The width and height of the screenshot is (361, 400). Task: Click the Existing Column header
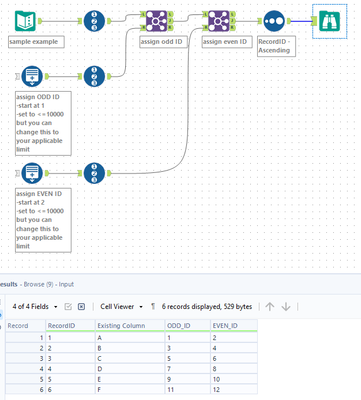130,326
